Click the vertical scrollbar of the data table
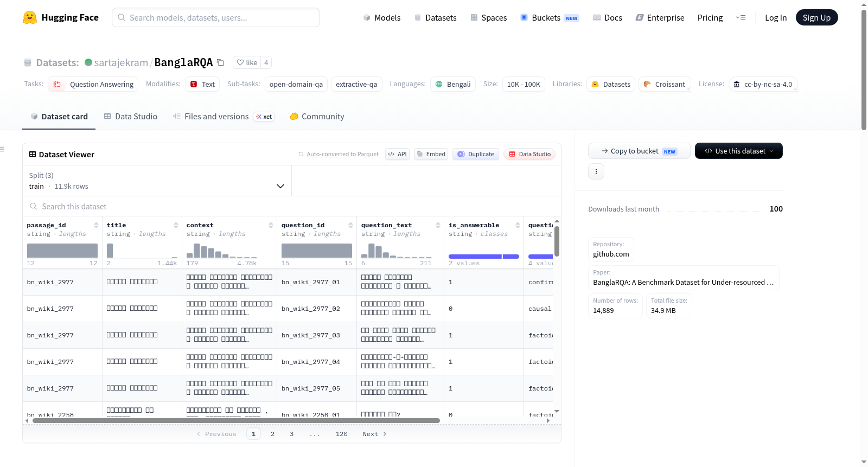This screenshot has height=467, width=868. [x=557, y=241]
